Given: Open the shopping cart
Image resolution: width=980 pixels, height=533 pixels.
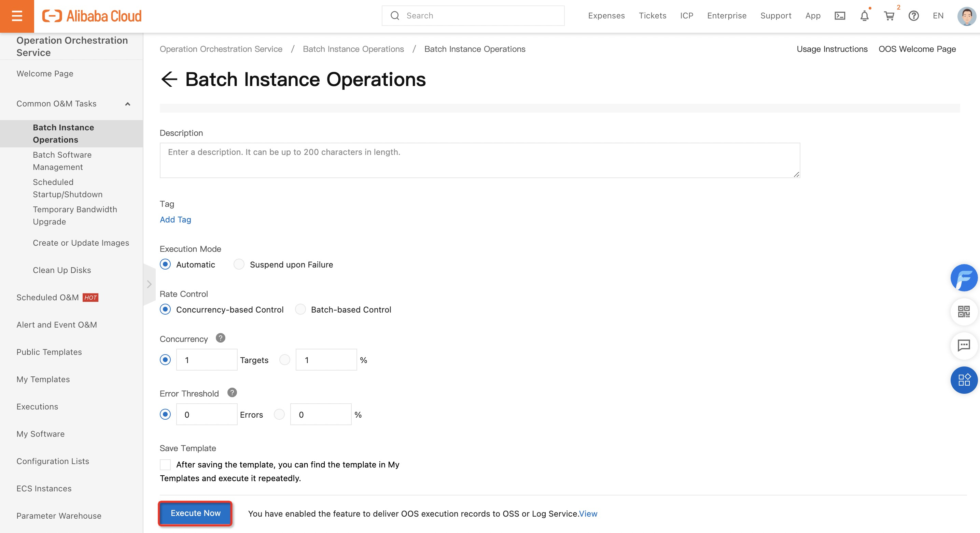Looking at the screenshot, I should [889, 16].
